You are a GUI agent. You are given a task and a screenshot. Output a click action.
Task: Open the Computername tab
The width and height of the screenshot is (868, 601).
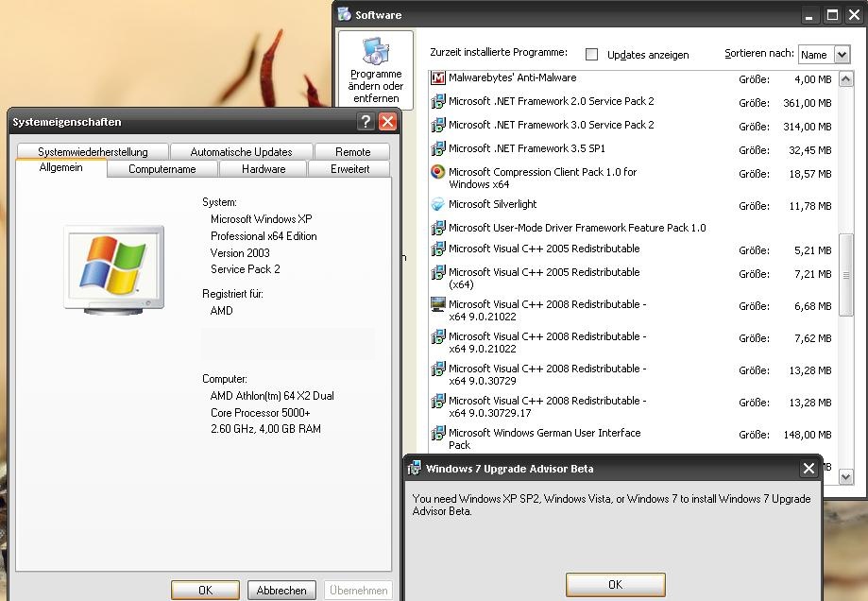coord(162,169)
